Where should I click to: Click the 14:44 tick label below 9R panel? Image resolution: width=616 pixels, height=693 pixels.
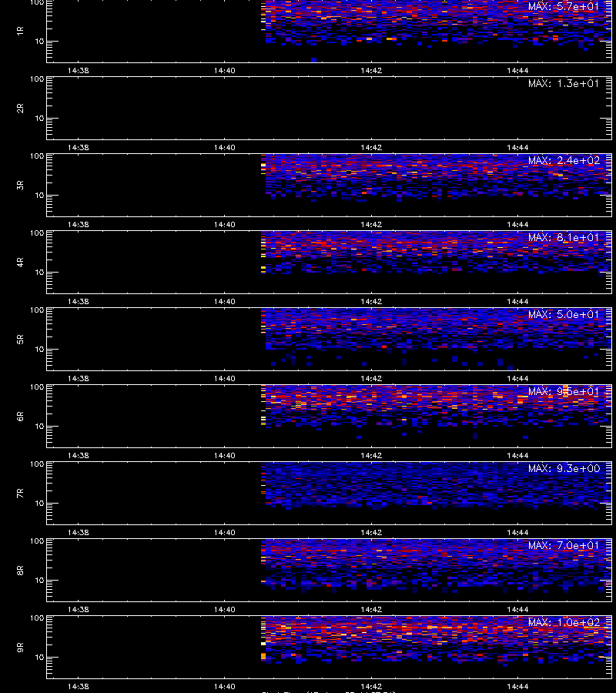(x=517, y=687)
